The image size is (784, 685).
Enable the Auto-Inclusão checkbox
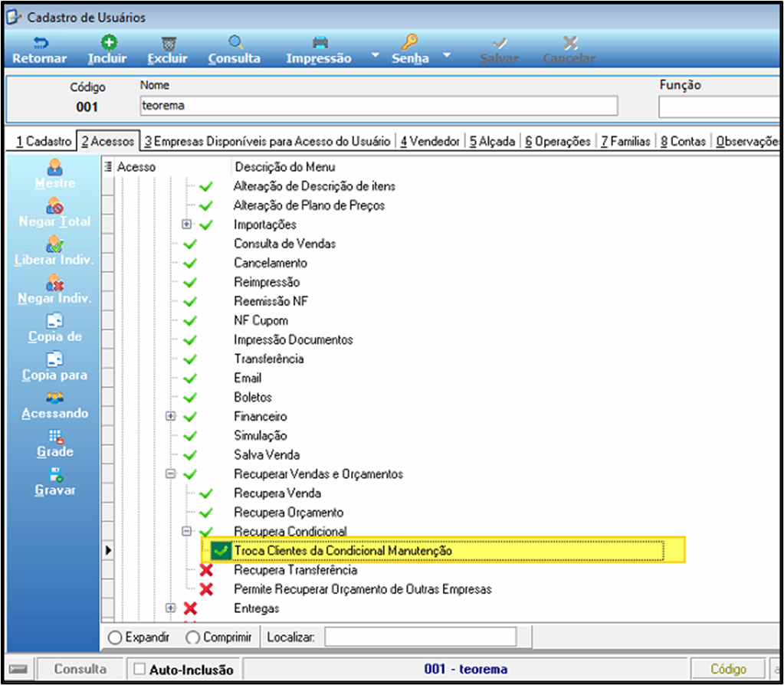click(140, 669)
